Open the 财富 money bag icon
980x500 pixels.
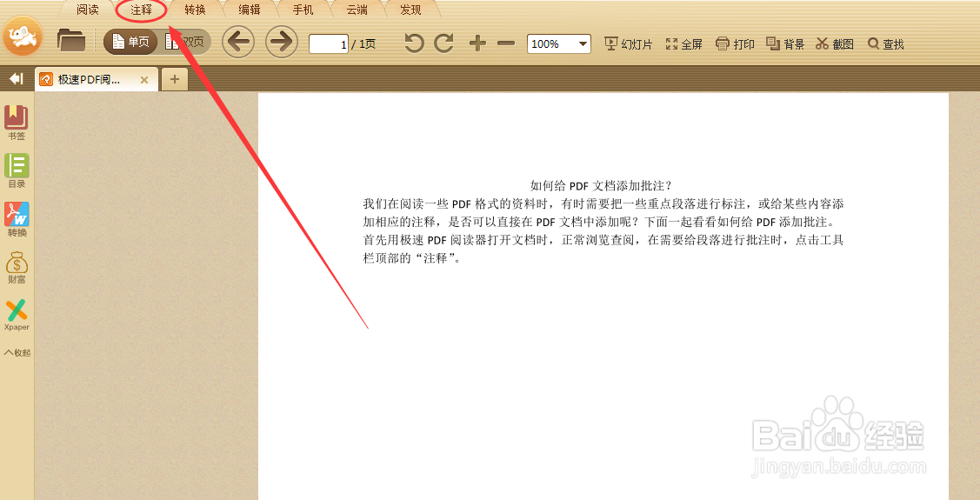tap(17, 268)
